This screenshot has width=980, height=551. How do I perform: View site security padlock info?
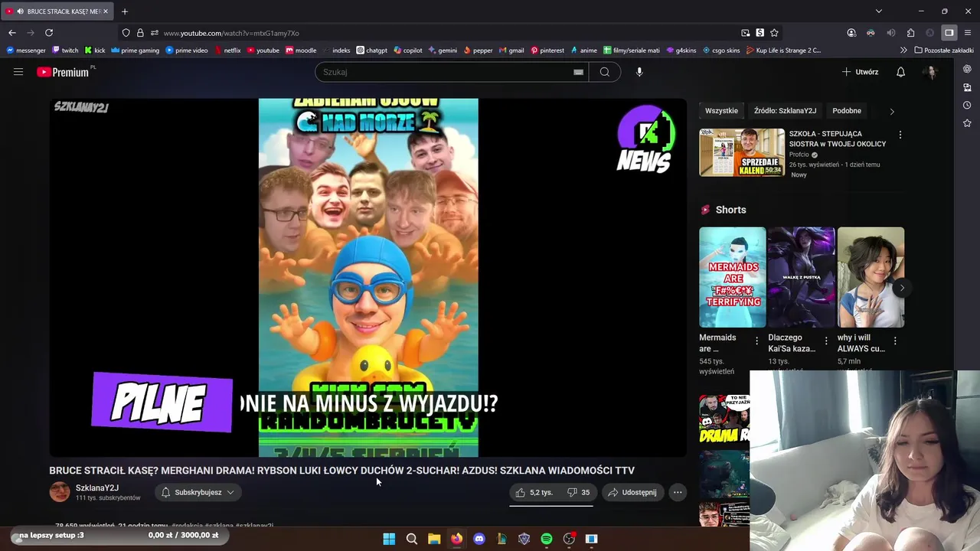pyautogui.click(x=140, y=33)
